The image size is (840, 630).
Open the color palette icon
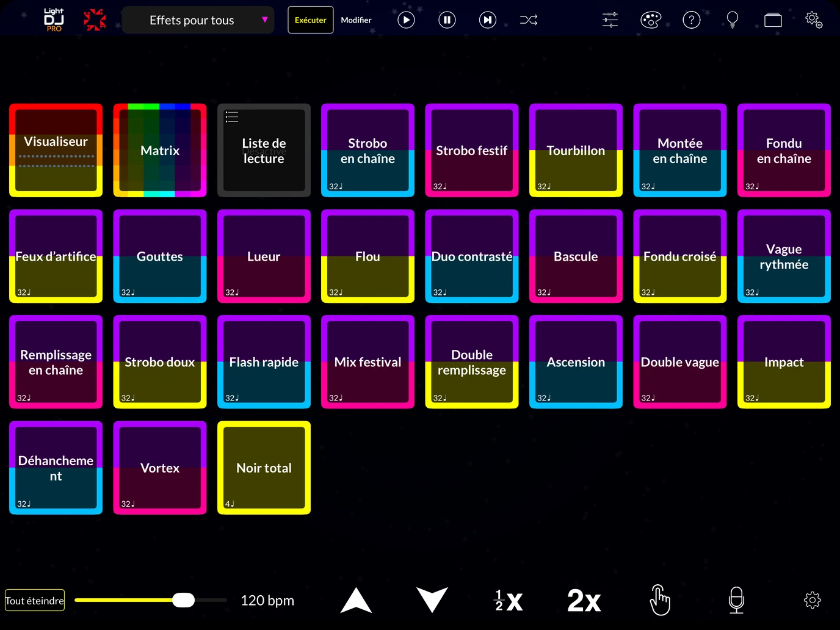[651, 20]
